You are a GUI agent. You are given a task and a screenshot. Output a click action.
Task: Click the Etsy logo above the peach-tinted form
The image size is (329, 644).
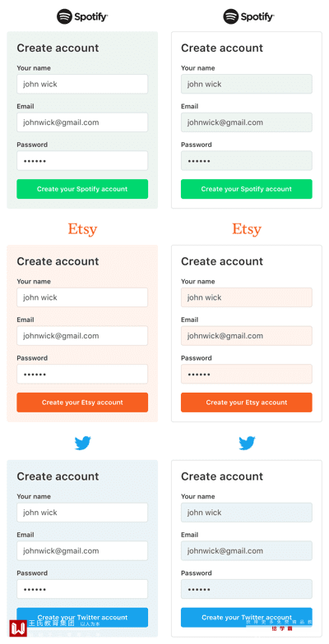[82, 228]
